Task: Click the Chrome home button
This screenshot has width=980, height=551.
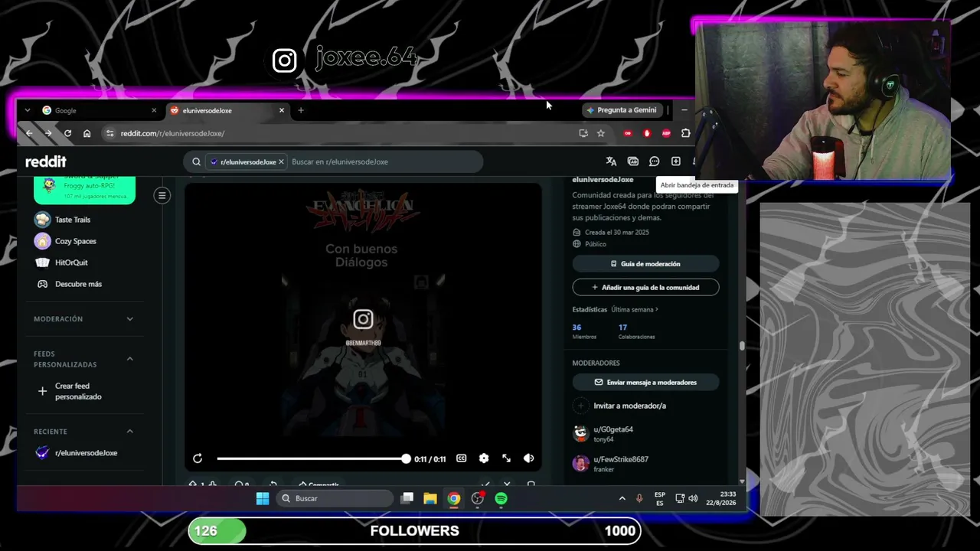Action: 87,133
